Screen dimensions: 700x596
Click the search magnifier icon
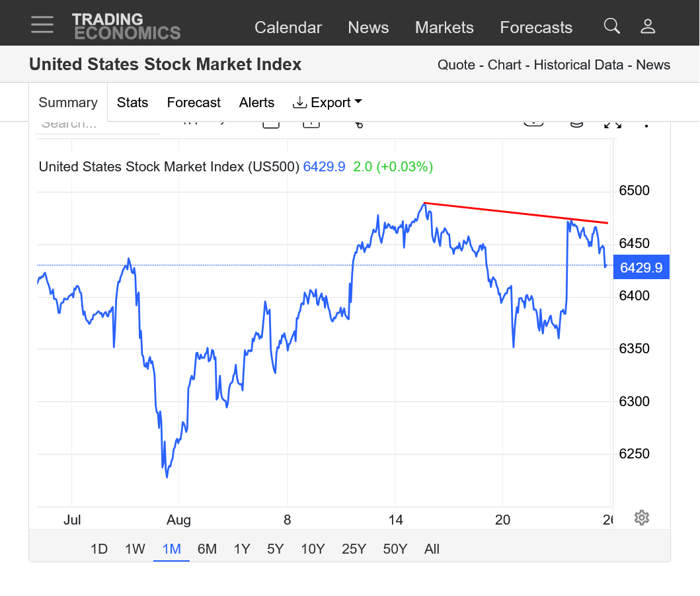coord(612,26)
